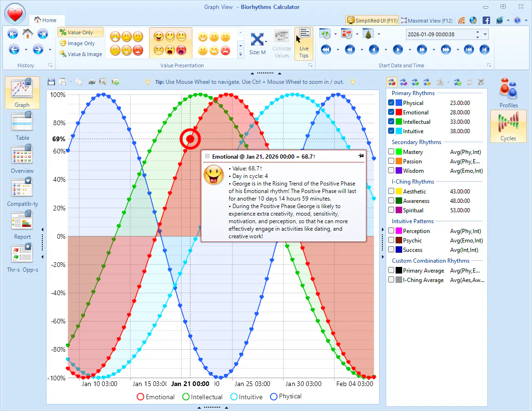
Task: Click the Simplified UI (F11) button
Action: (x=372, y=20)
